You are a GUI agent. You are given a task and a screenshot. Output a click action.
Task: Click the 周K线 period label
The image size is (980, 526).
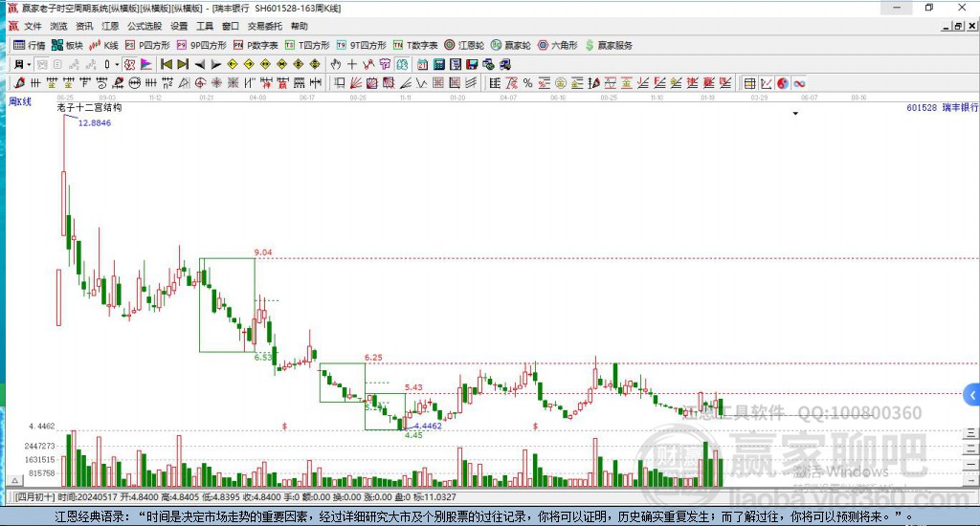click(x=20, y=101)
